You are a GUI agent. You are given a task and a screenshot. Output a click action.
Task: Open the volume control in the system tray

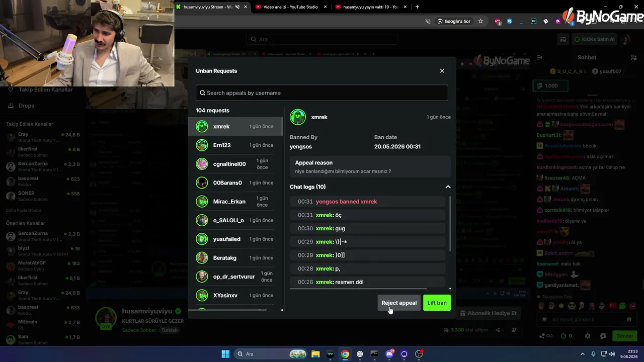[612, 354]
